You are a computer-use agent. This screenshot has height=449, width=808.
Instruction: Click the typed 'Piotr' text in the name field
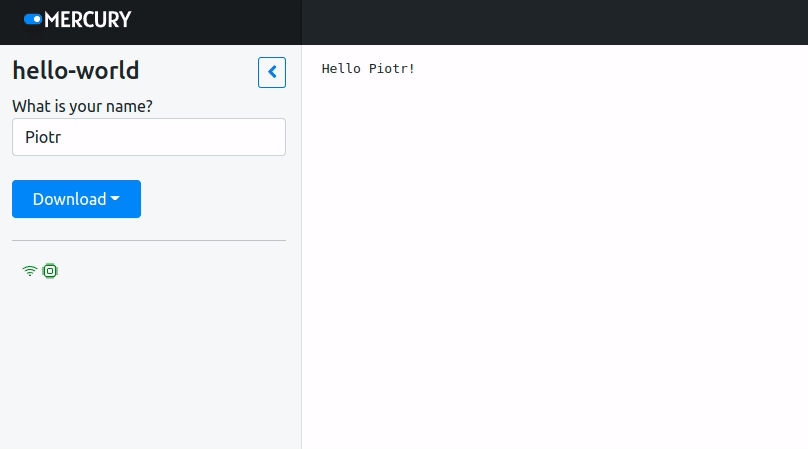43,138
